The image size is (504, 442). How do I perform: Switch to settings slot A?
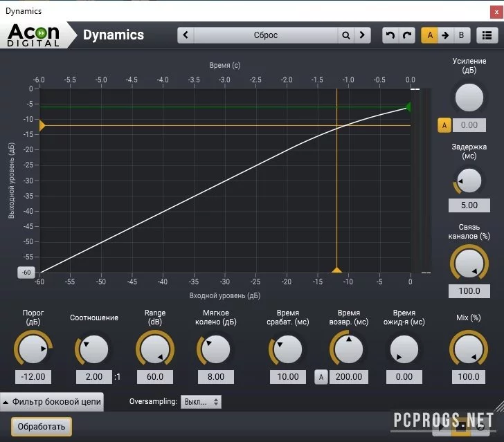coord(429,35)
